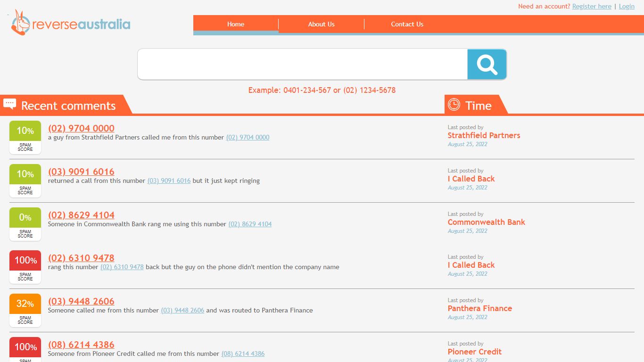Click I Called Back poster for (03) 9091 6016
This screenshot has height=362, width=644.
(471, 179)
